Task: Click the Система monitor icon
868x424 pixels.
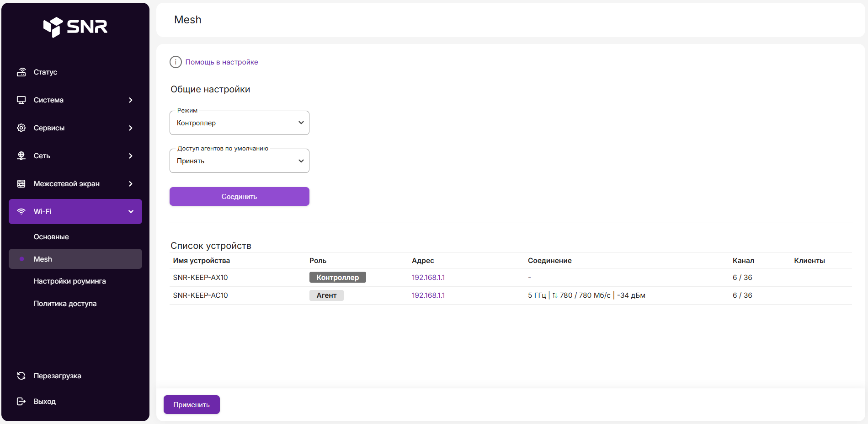Action: [x=21, y=100]
